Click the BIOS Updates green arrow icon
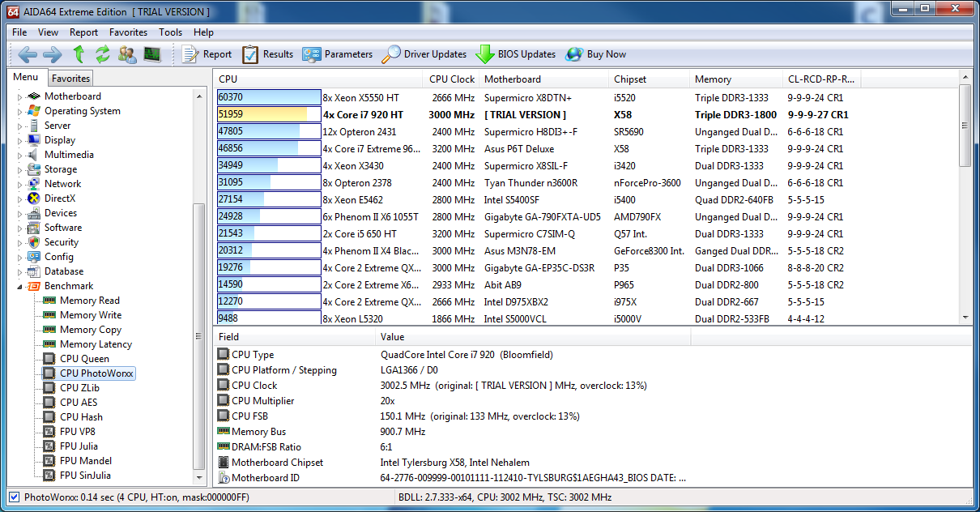Viewport: 980px width, 512px height. click(485, 54)
